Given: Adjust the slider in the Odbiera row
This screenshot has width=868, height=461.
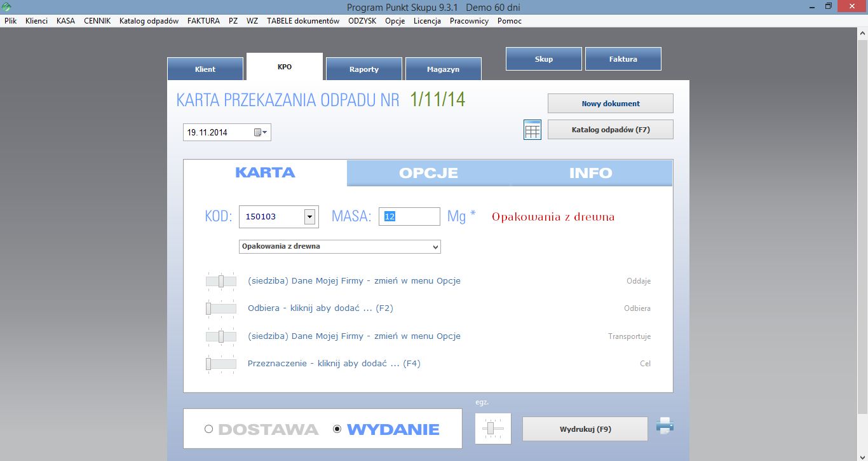Looking at the screenshot, I should click(220, 308).
